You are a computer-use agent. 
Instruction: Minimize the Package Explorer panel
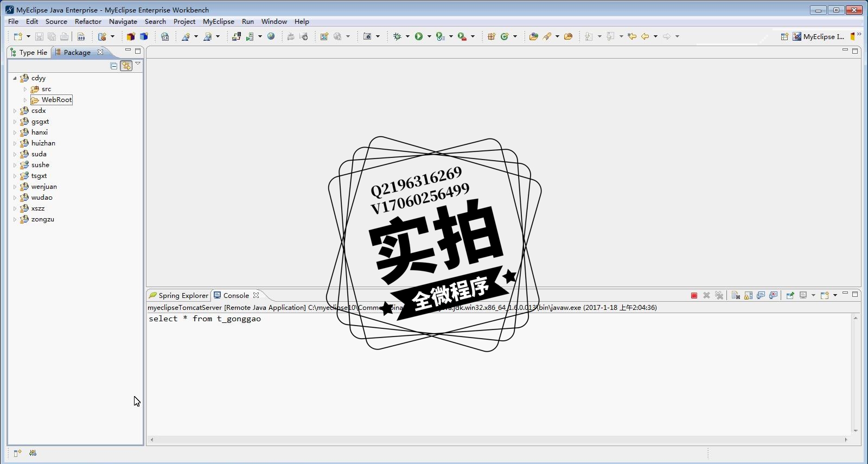pyautogui.click(x=128, y=50)
